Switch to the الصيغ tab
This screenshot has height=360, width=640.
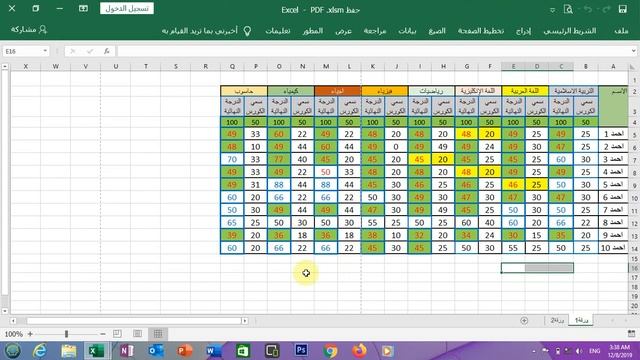pyautogui.click(x=437, y=31)
